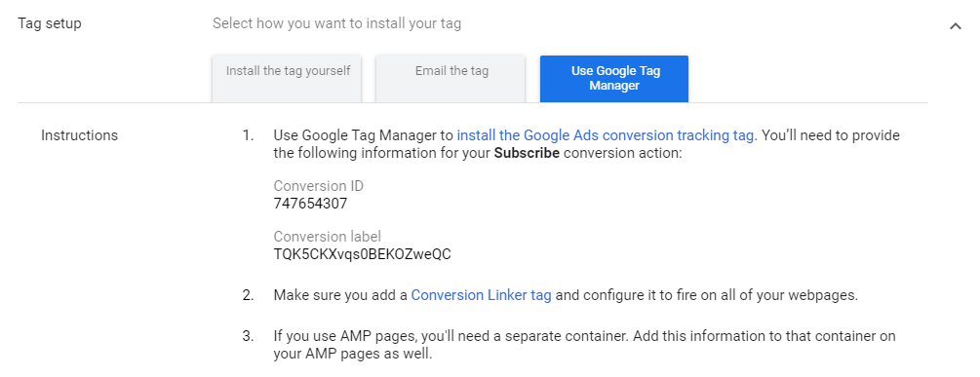This screenshot has width=980, height=377.
Task: Click the bold Subscribe conversion action name
Action: pos(527,153)
